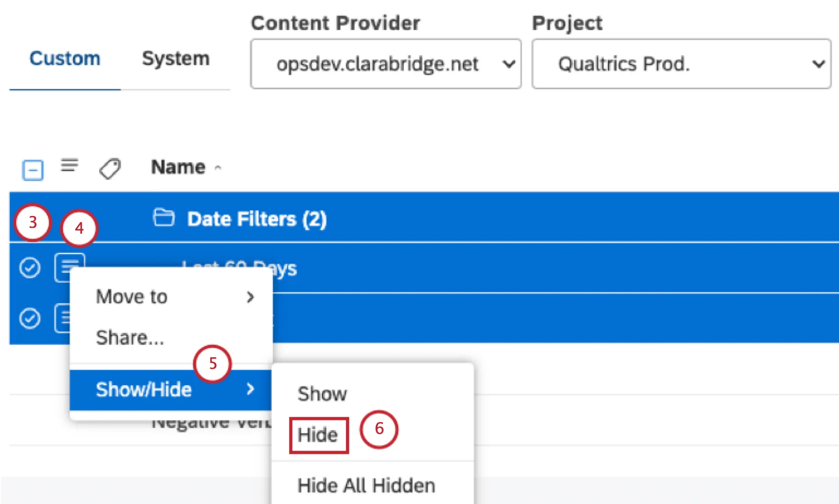Open the actions menu icon on Last 60 Days row
Screen dimensions: 839x504
(x=69, y=268)
